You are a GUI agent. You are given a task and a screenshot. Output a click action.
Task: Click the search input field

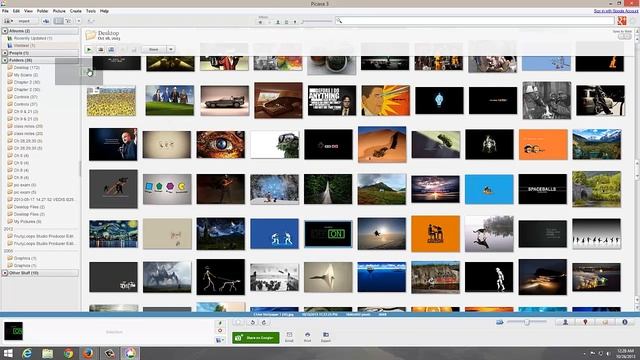point(475,21)
